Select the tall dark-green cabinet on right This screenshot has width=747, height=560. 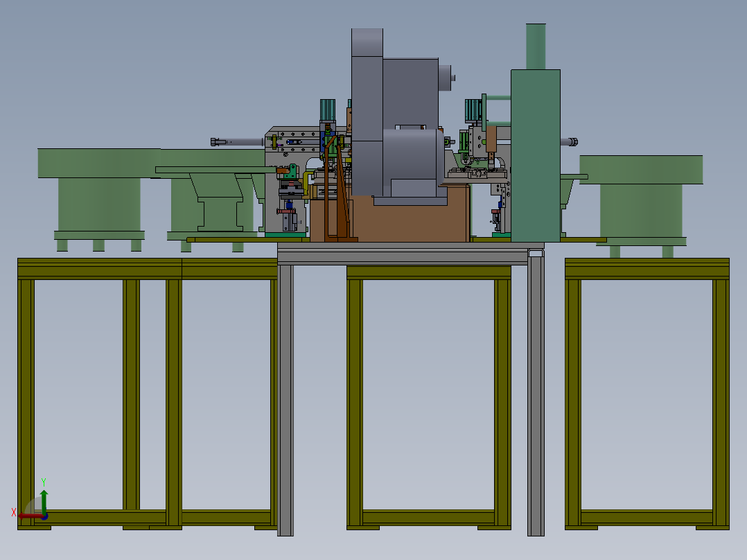point(536,156)
